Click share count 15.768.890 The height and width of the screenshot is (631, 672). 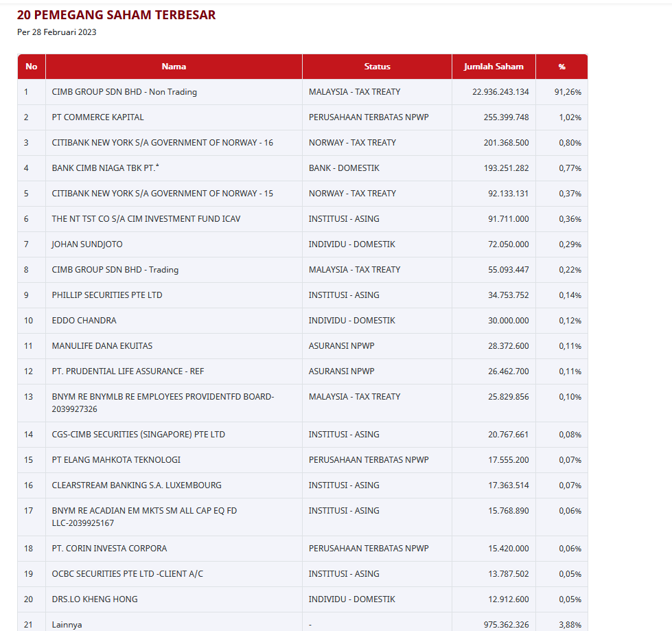point(508,511)
